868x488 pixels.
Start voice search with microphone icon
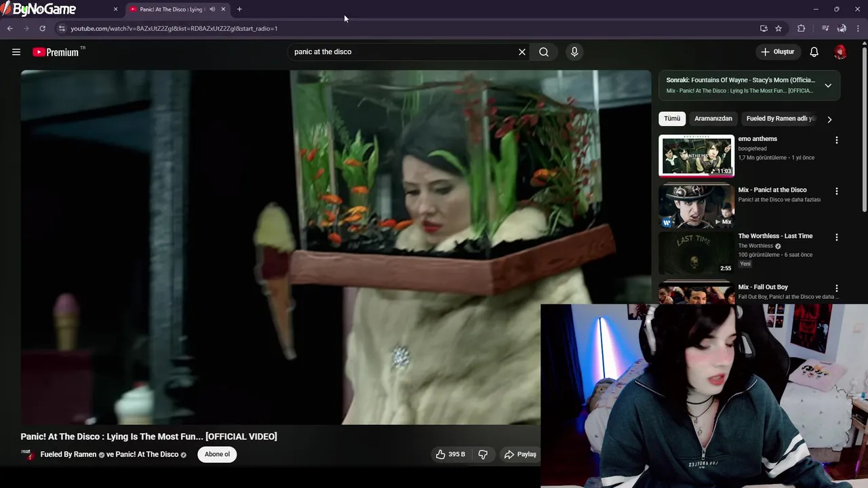coord(574,52)
